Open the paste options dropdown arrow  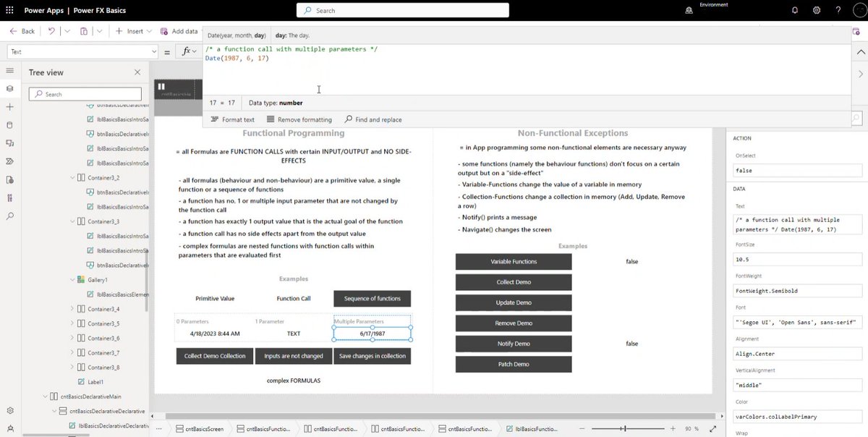(99, 31)
